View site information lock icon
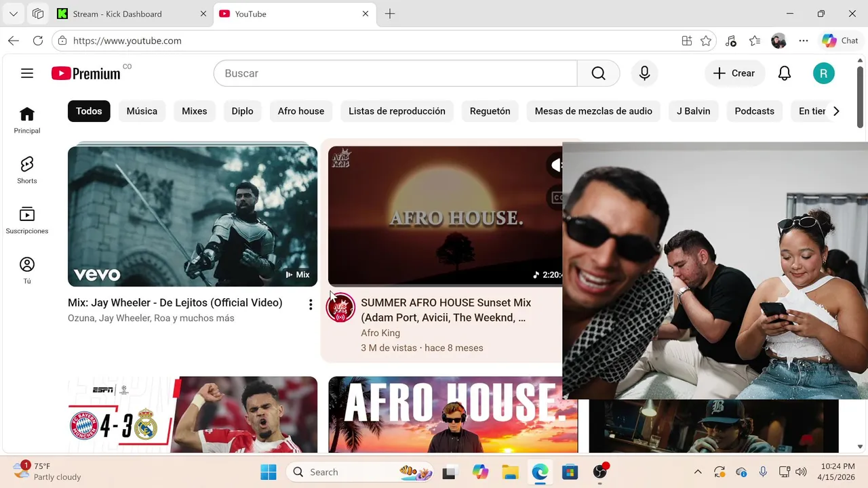Viewport: 868px width, 488px height. (x=62, y=41)
